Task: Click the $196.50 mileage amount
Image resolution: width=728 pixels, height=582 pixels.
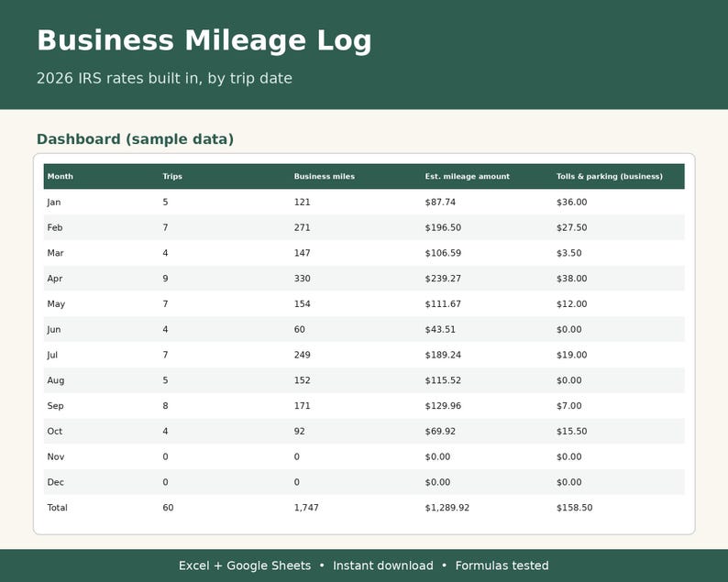Action: click(443, 227)
